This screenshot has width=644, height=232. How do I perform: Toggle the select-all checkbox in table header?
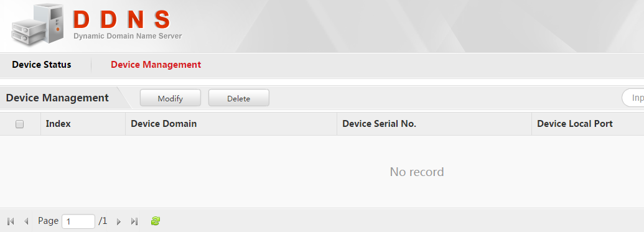coord(19,124)
